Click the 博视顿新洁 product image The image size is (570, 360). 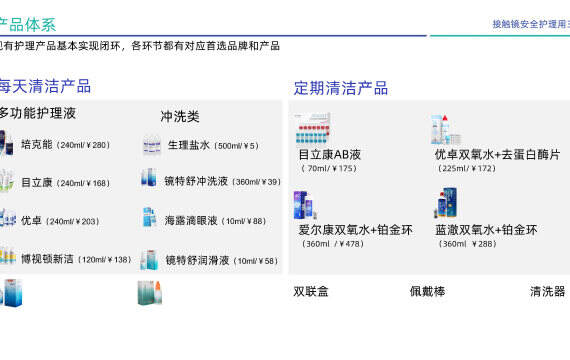[x=8, y=256]
